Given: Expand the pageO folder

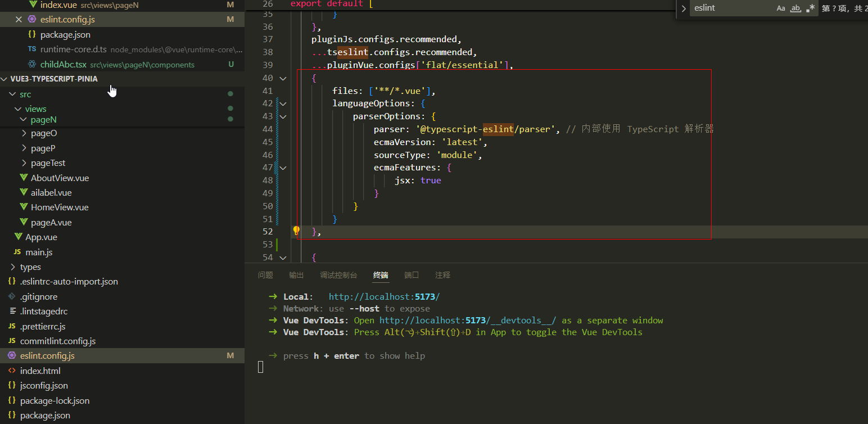Looking at the screenshot, I should [24, 133].
